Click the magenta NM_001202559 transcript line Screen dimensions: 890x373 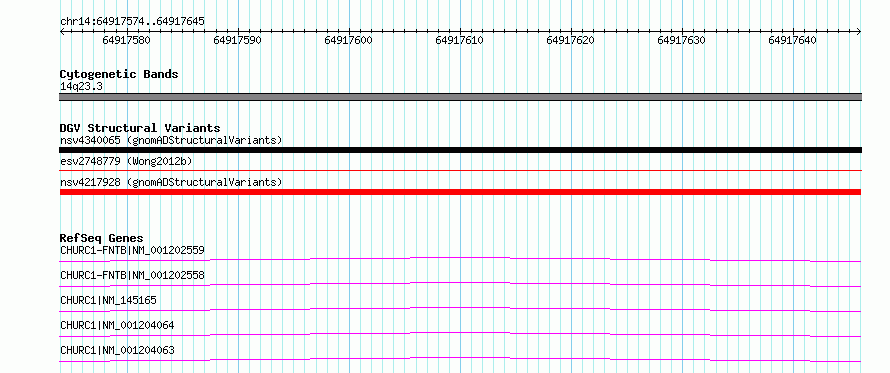pyautogui.click(x=460, y=259)
